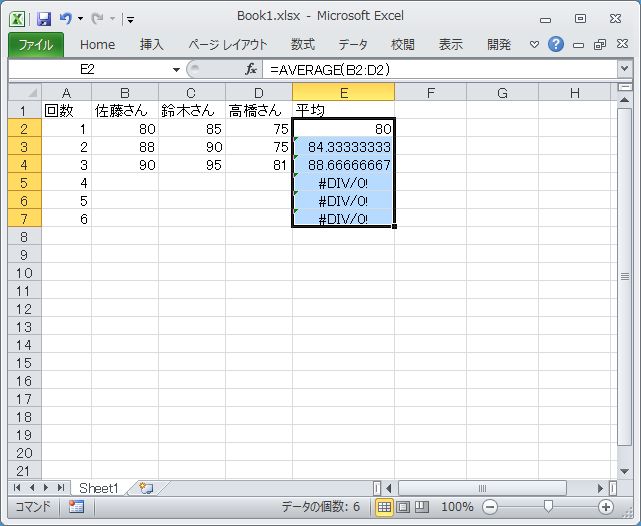The width and height of the screenshot is (641, 526).
Task: Select row 2 header
Action: point(25,128)
